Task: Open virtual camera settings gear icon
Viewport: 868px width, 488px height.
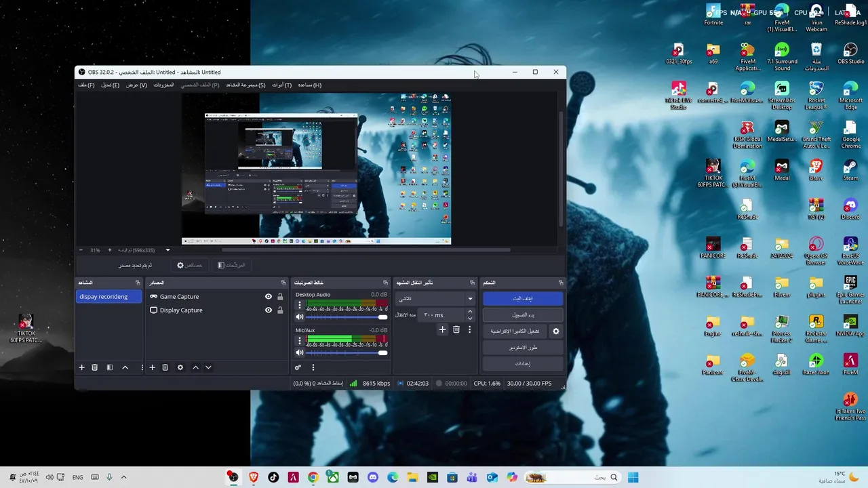Action: (556, 331)
